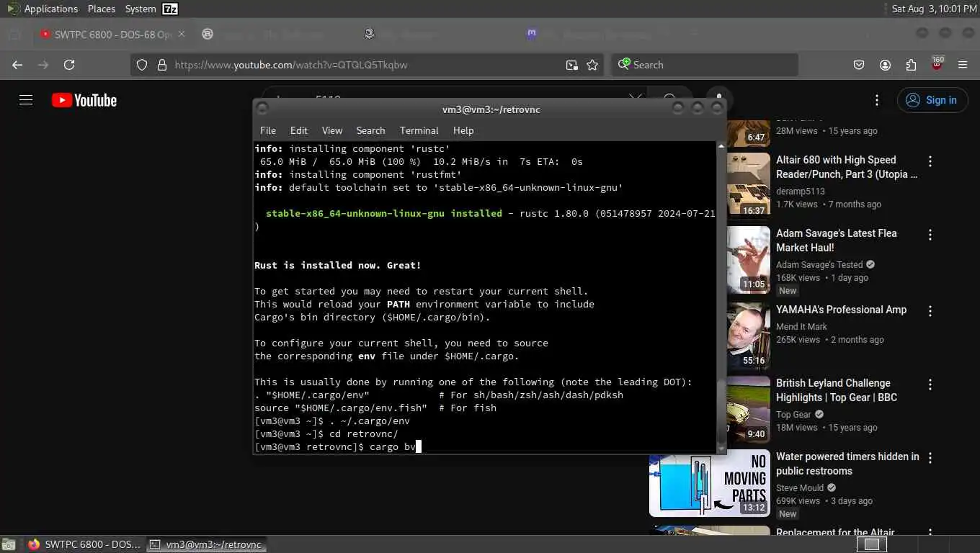Click the Adam Savage's Tested channel name
Viewport: 980px width, 553px height.
click(x=819, y=264)
